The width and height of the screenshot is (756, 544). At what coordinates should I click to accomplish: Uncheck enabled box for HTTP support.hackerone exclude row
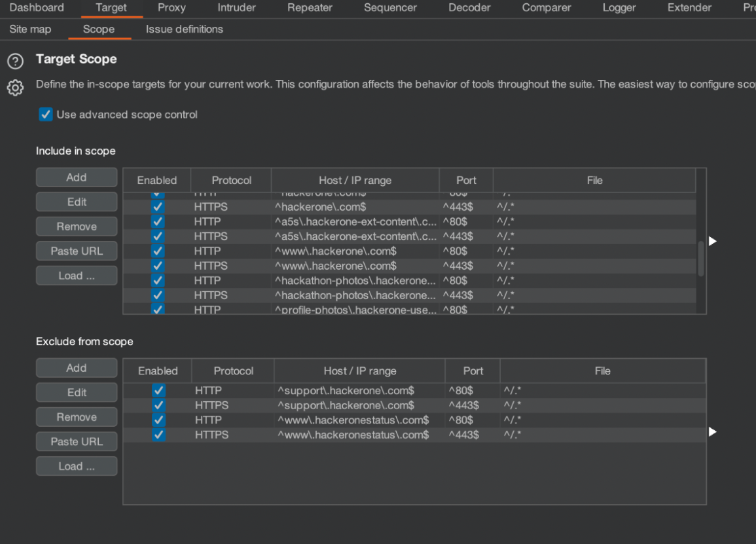tap(158, 390)
